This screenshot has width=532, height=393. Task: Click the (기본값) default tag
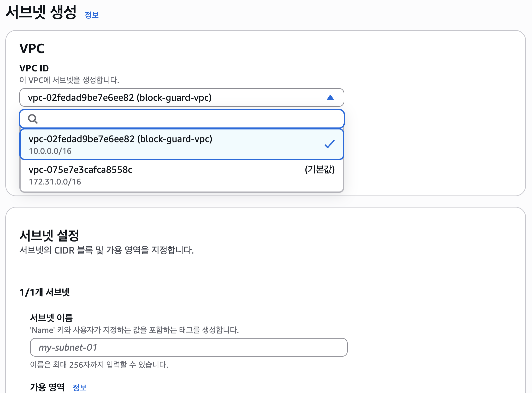tap(319, 169)
